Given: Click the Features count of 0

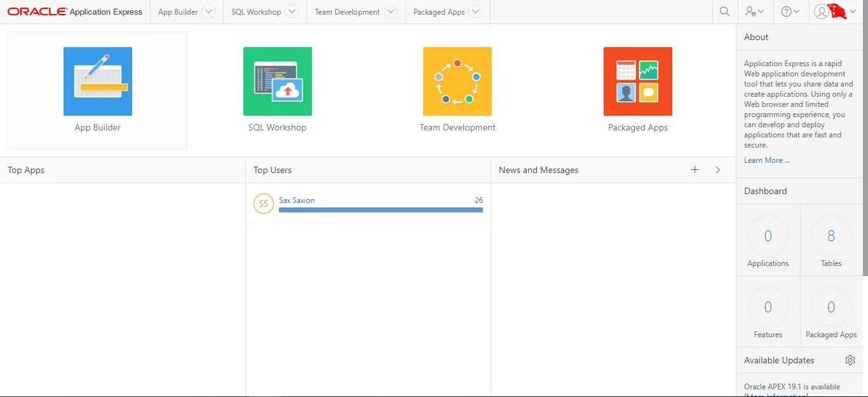Looking at the screenshot, I should [768, 307].
